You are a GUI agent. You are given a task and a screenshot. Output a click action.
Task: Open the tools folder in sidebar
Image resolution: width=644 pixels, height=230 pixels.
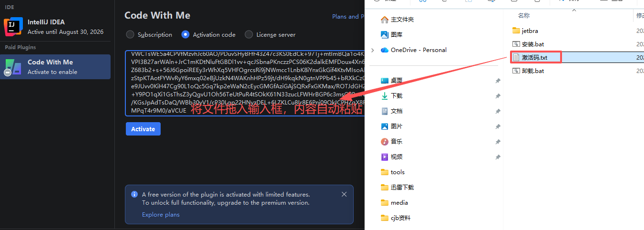point(393,172)
